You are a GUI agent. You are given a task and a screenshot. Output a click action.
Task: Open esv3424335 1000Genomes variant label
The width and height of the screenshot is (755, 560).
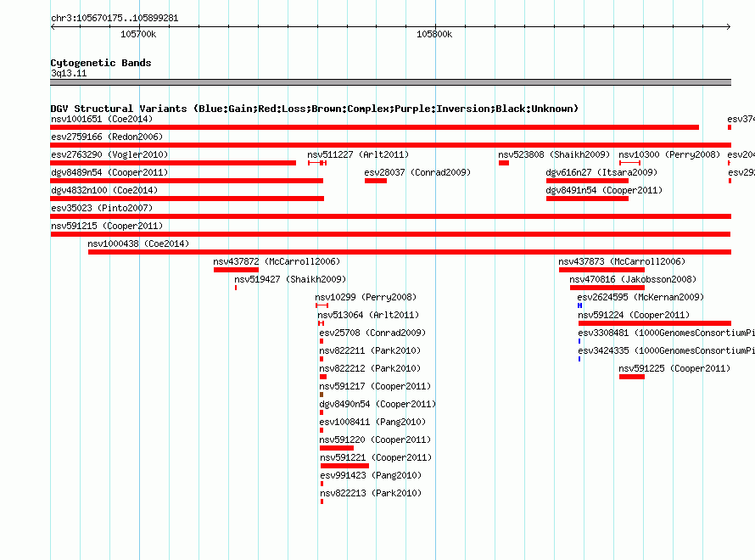tap(667, 350)
